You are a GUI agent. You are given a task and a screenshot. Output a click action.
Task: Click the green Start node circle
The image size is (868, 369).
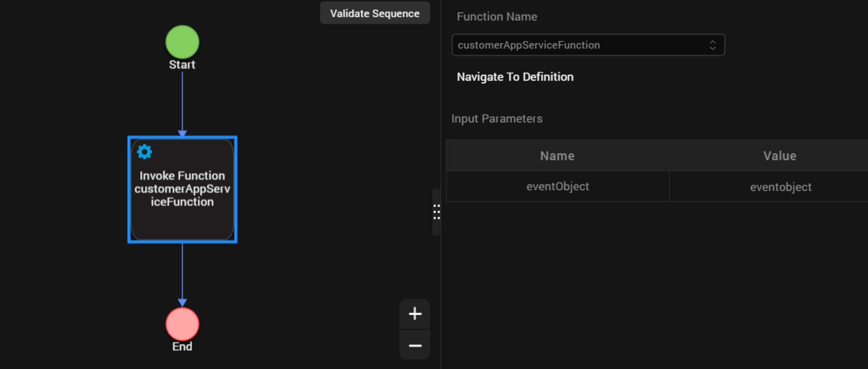click(182, 42)
